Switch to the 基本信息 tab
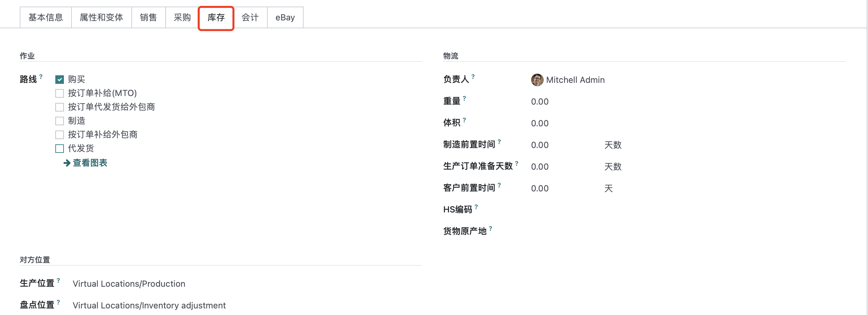This screenshot has height=315, width=868. pyautogui.click(x=45, y=17)
